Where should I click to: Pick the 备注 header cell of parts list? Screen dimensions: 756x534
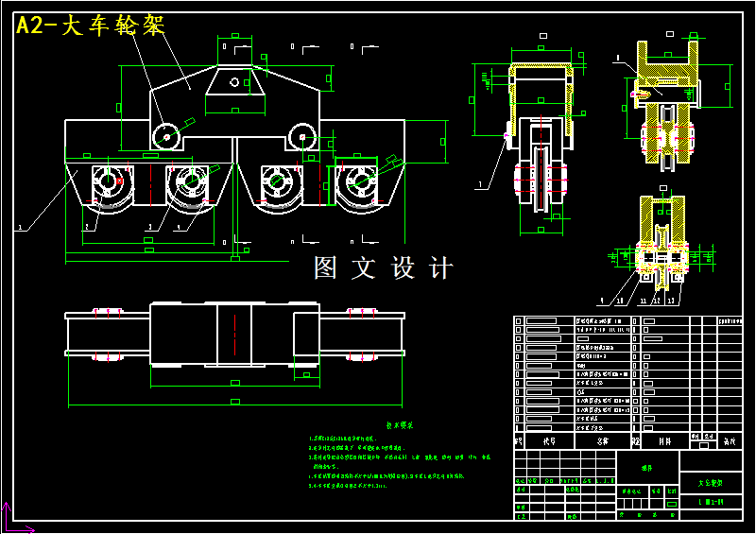click(x=730, y=440)
